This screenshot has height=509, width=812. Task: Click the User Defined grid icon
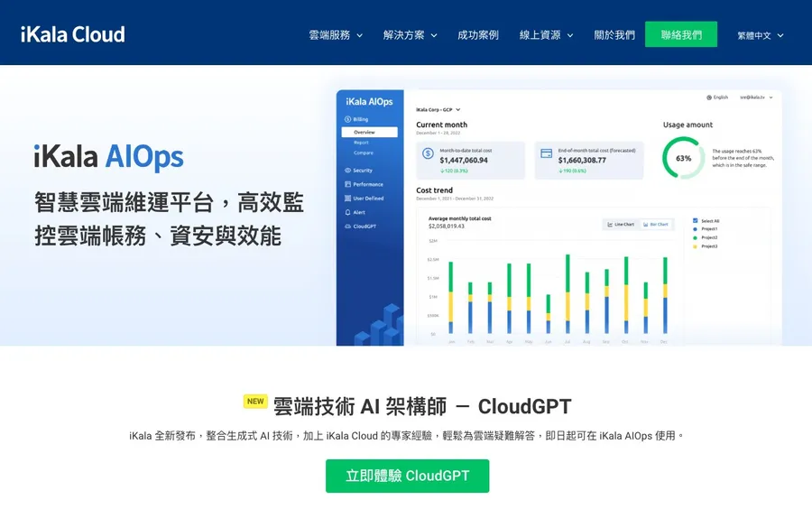point(347,199)
